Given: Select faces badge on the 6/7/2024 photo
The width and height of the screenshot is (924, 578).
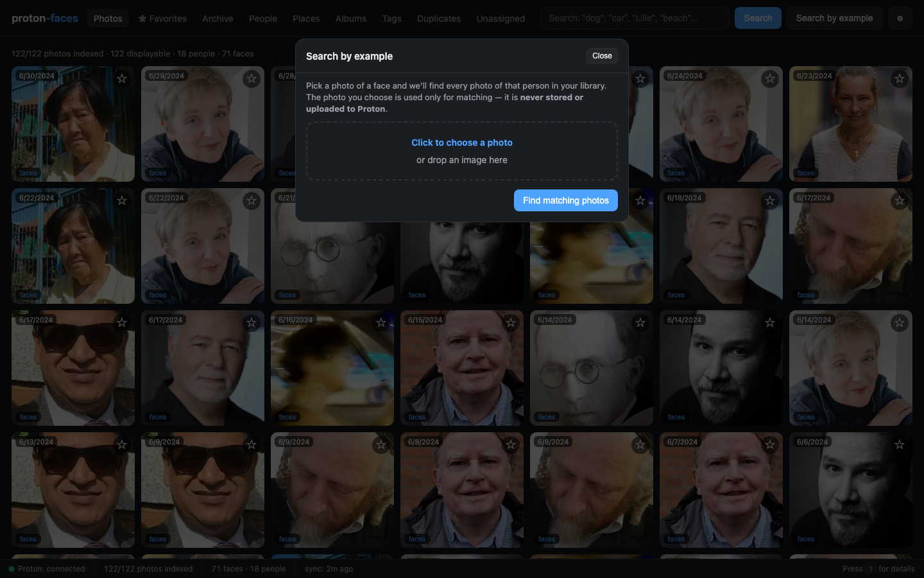Looking at the screenshot, I should point(676,539).
